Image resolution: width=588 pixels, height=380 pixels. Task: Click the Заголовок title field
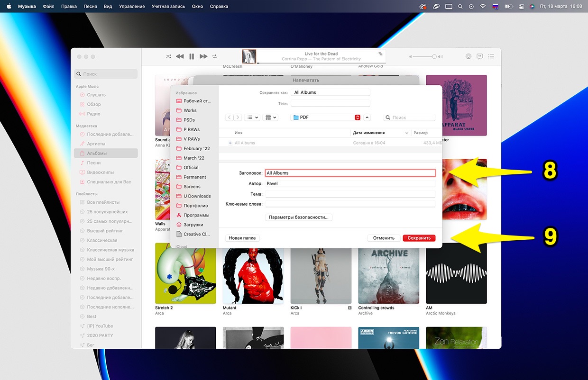point(350,173)
